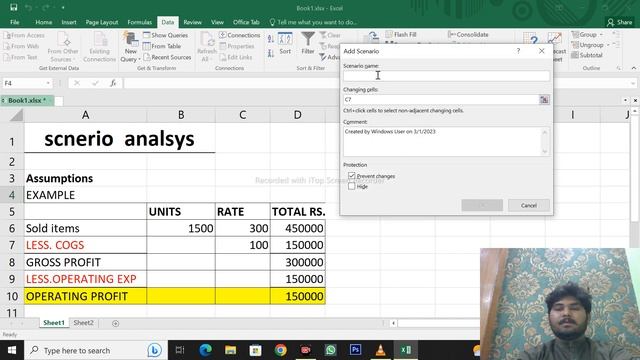
Task: Expand the Name Box dropdown
Action: pyautogui.click(x=48, y=83)
